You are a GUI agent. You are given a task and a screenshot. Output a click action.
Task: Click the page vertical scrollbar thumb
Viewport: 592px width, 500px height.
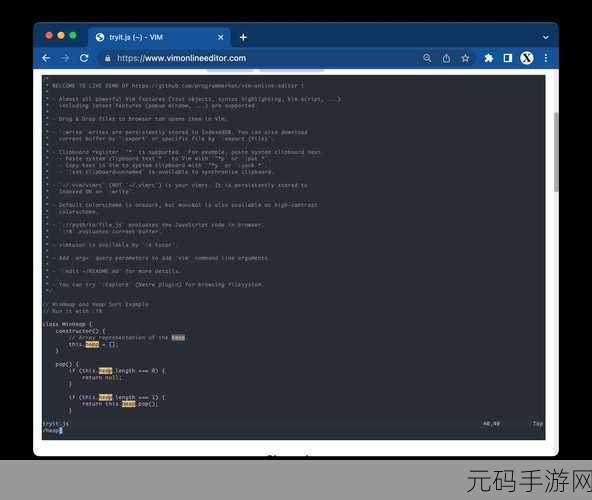tap(556, 152)
